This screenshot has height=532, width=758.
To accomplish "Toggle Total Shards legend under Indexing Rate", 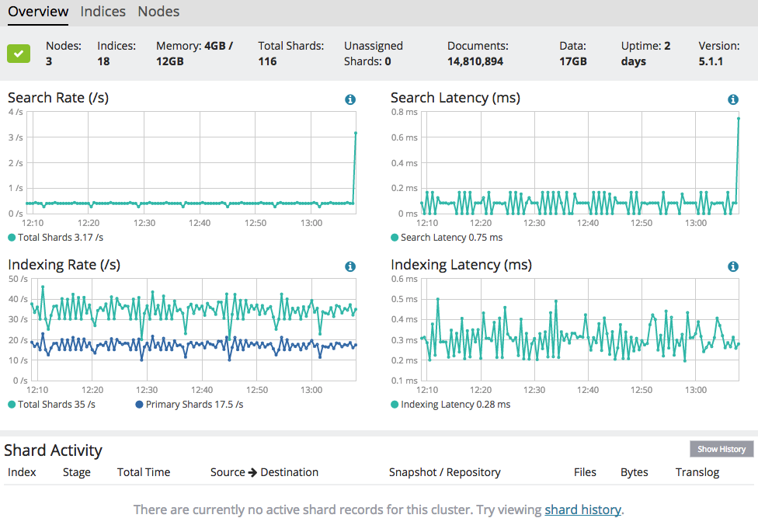I will tap(51, 405).
